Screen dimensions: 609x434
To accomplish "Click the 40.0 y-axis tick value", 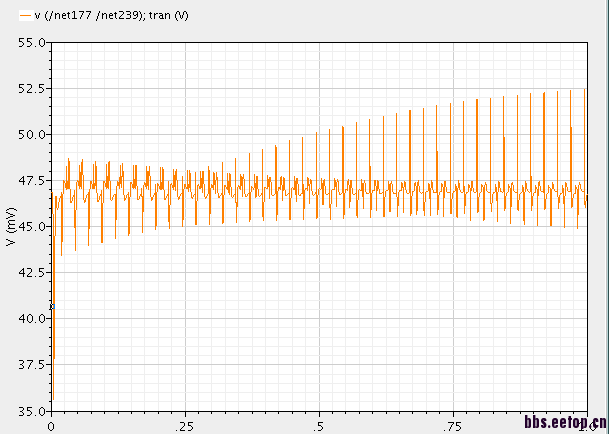I will point(31,318).
